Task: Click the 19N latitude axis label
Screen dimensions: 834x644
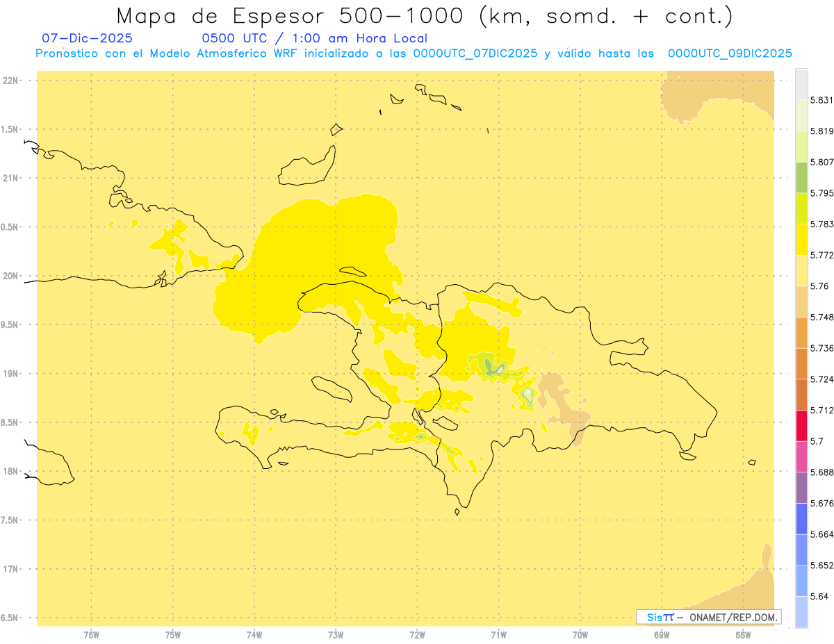Action: pos(12,374)
